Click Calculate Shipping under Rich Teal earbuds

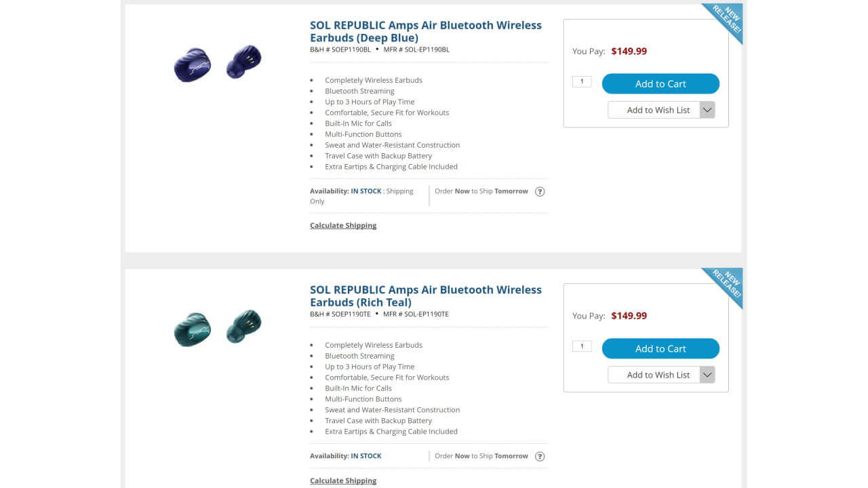pos(343,481)
